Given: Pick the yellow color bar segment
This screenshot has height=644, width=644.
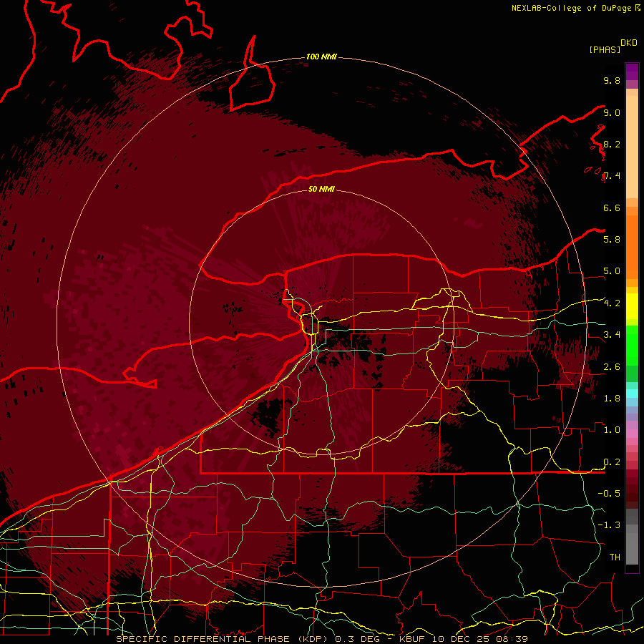Looking at the screenshot, I should coord(632,306).
